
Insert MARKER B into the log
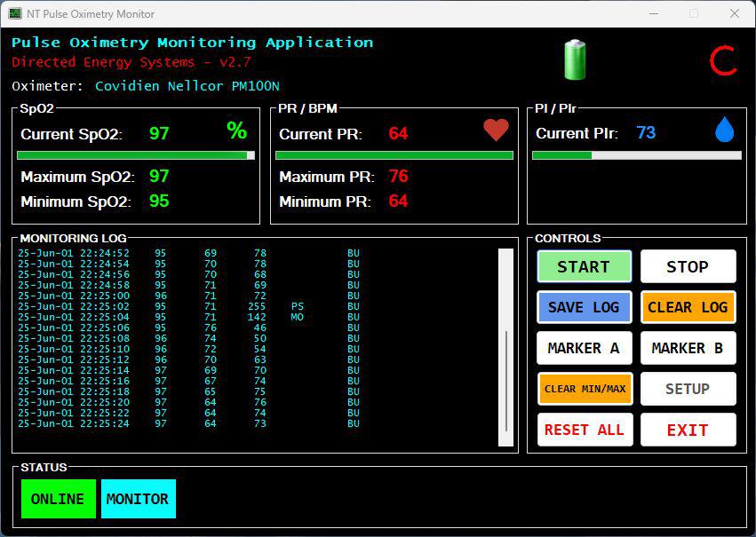[x=688, y=348]
